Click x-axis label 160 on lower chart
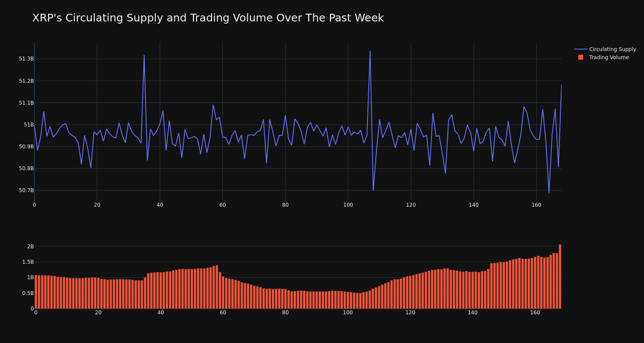644x343 pixels. pyautogui.click(x=535, y=313)
